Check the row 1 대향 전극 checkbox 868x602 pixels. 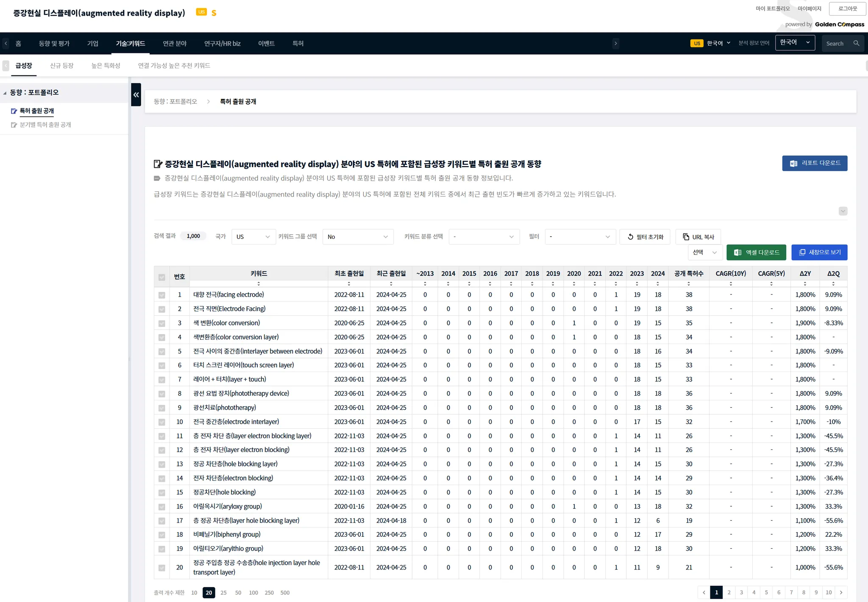click(161, 295)
